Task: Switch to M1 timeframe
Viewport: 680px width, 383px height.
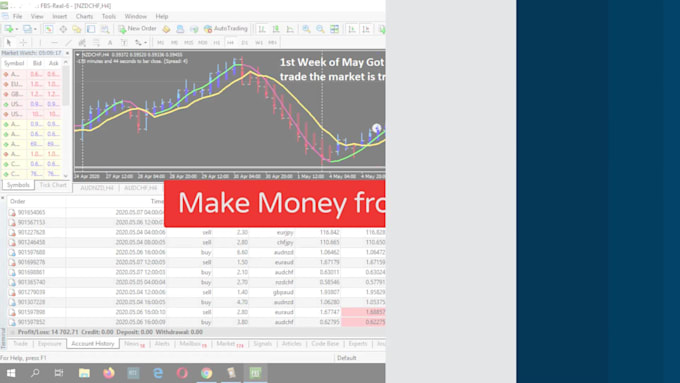Action: (x=160, y=43)
